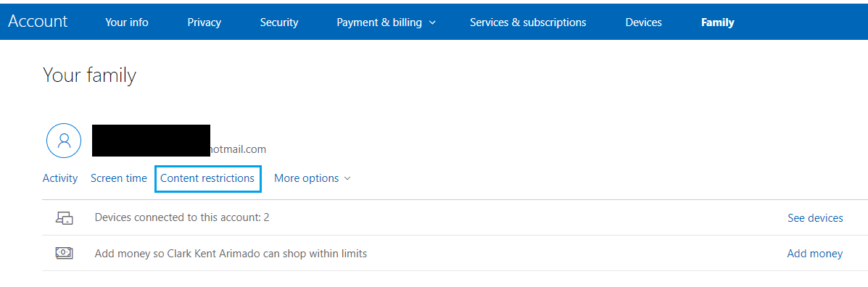Select the Security tab
The height and width of the screenshot is (287, 868).
point(279,22)
